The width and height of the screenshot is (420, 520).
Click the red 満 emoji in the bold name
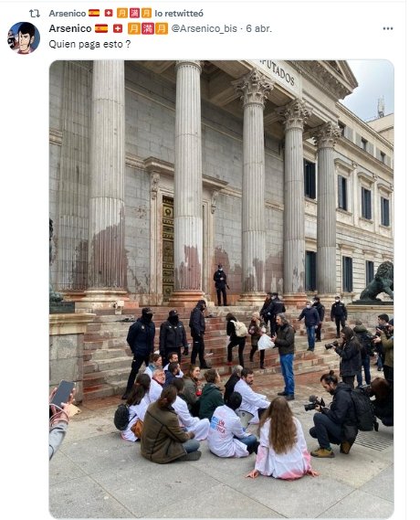click(148, 28)
